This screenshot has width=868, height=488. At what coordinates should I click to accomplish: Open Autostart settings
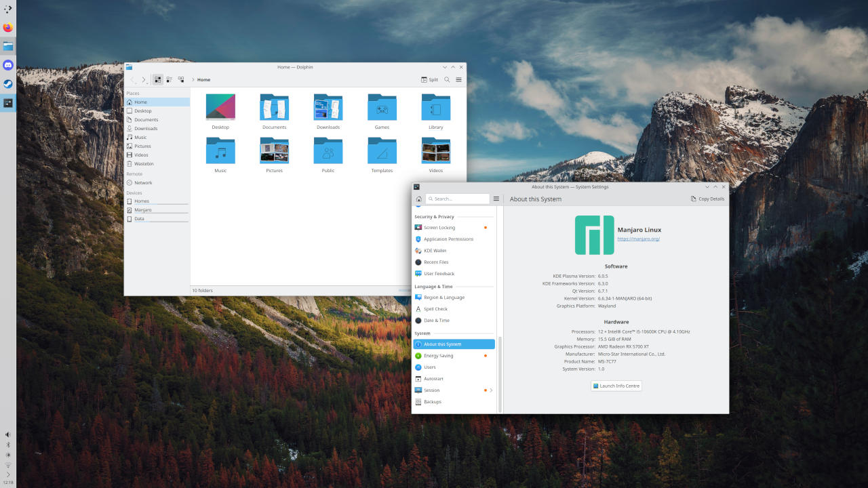tap(434, 378)
